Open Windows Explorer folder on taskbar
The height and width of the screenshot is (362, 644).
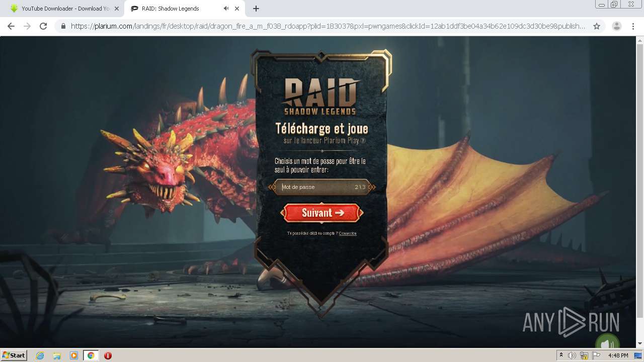pyautogui.click(x=57, y=355)
